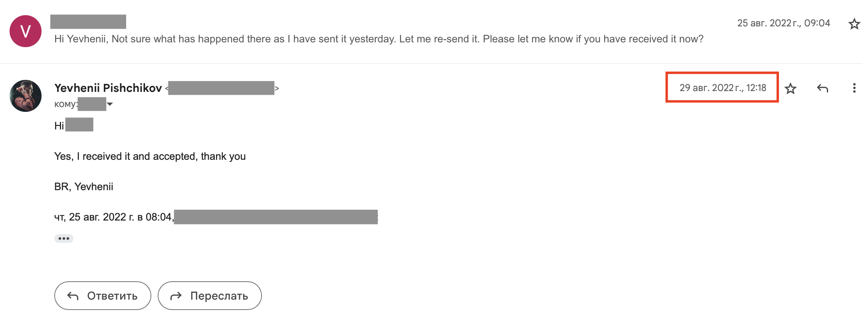Click the Yevhenii Pishchikov sender name
This screenshot has height=318, width=868.
point(108,88)
